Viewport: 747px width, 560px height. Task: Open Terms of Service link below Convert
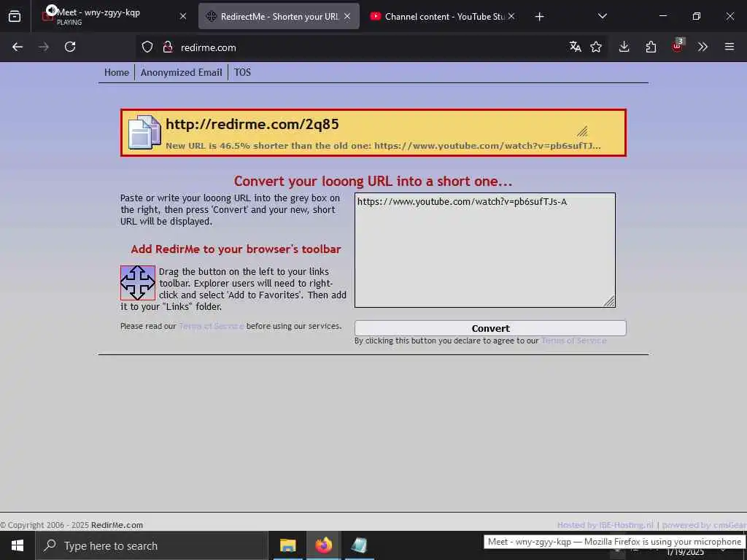pyautogui.click(x=573, y=341)
